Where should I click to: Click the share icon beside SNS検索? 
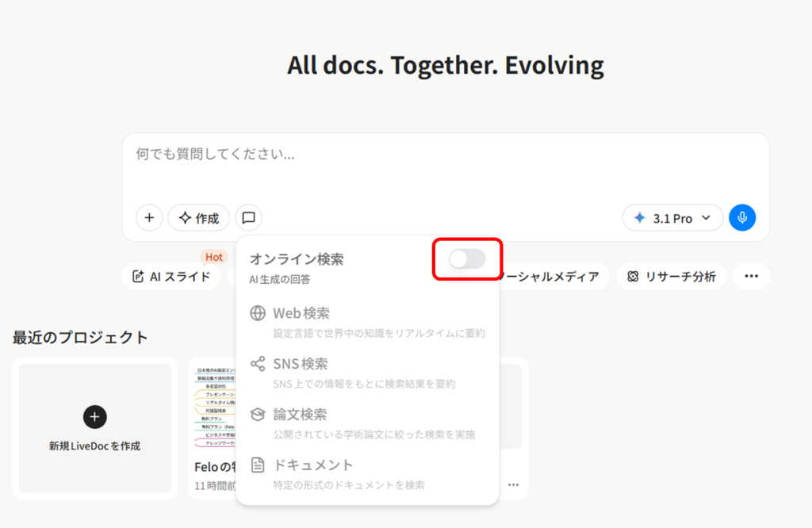[258, 364]
